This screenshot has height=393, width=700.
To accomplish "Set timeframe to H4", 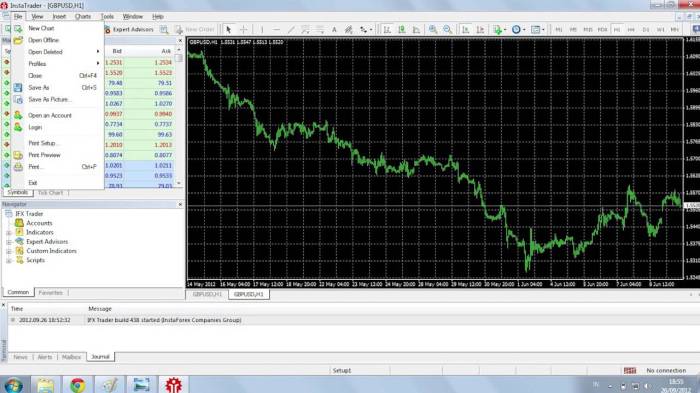I will (631, 29).
